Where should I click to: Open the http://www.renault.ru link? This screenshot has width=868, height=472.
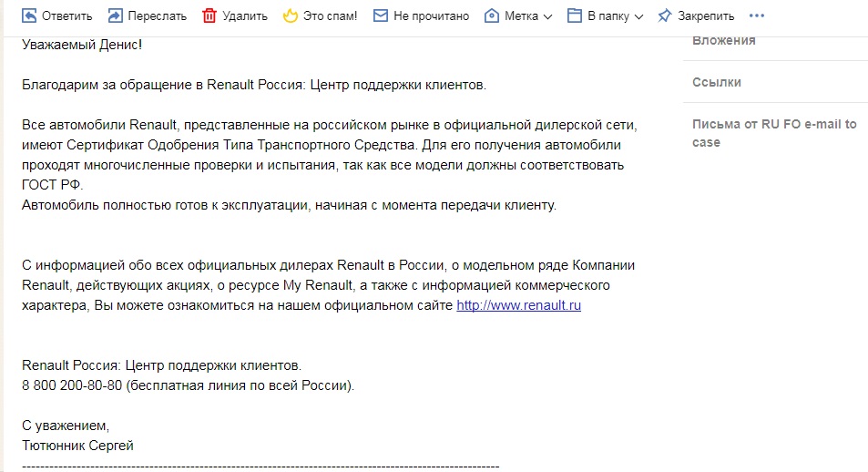click(518, 305)
